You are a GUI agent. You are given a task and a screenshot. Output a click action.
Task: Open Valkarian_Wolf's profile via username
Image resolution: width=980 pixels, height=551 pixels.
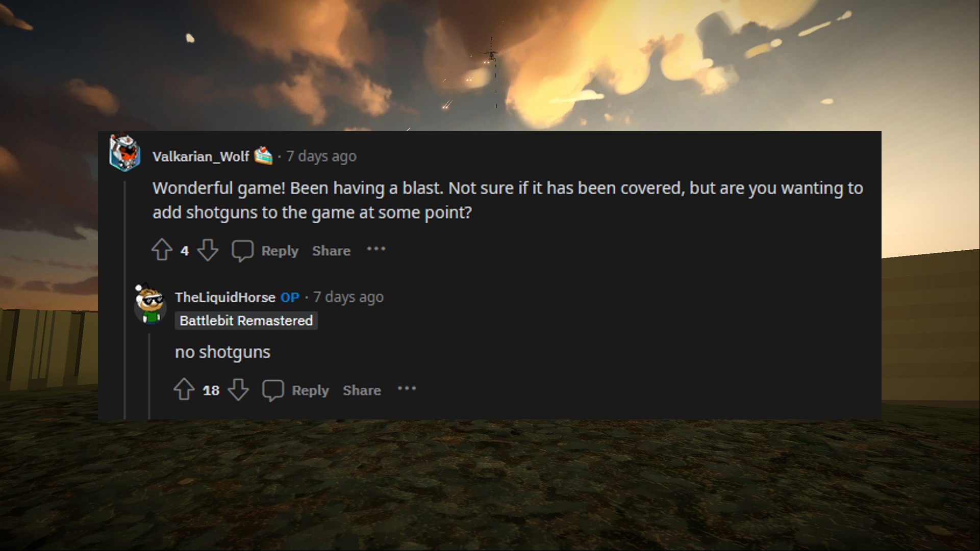coord(201,156)
